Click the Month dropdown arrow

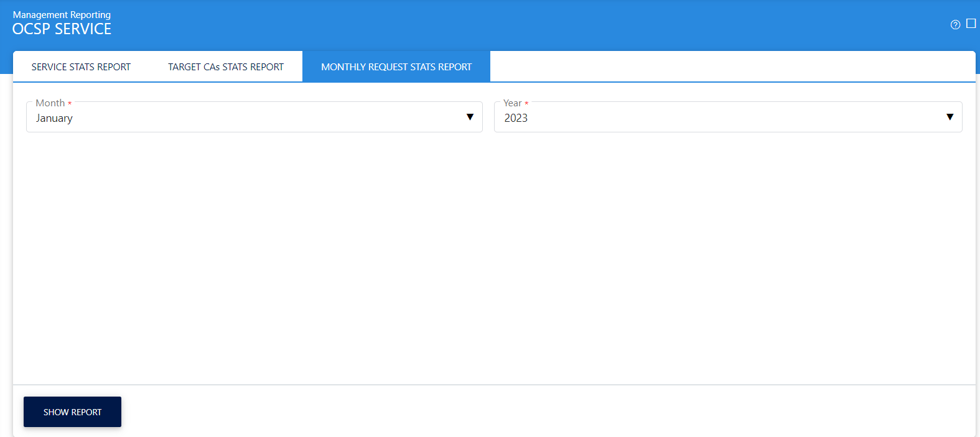470,117
